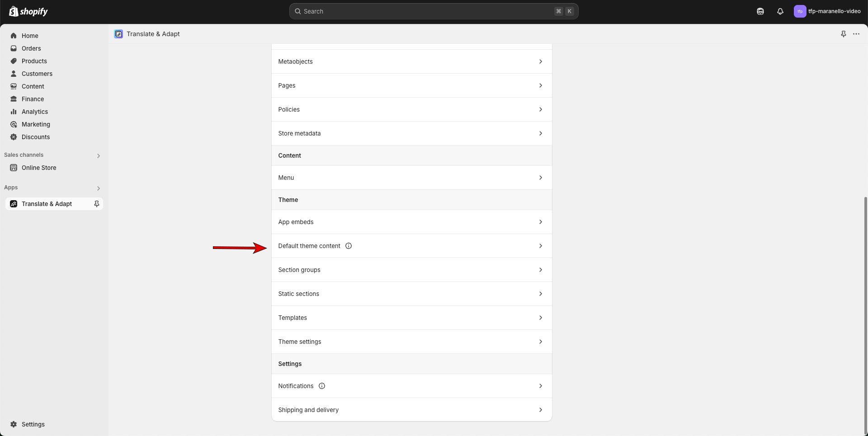This screenshot has width=868, height=436.
Task: Click the info icon beside Default theme content
Action: (x=348, y=246)
